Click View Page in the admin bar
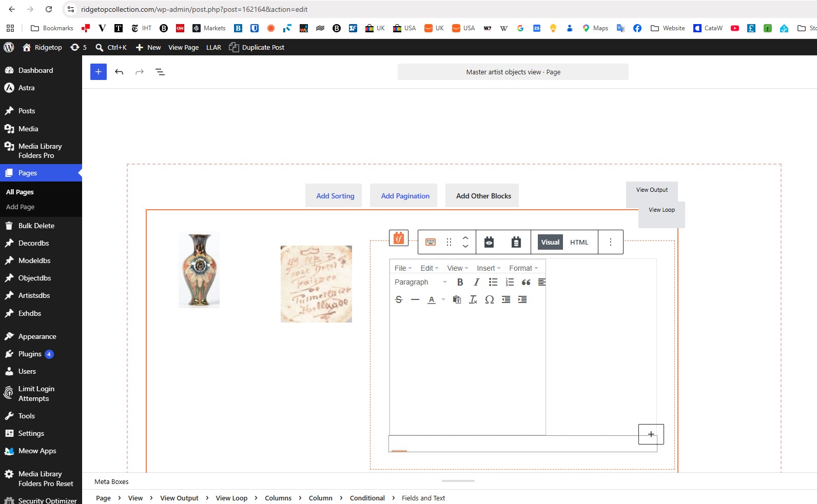817x504 pixels. pos(183,47)
